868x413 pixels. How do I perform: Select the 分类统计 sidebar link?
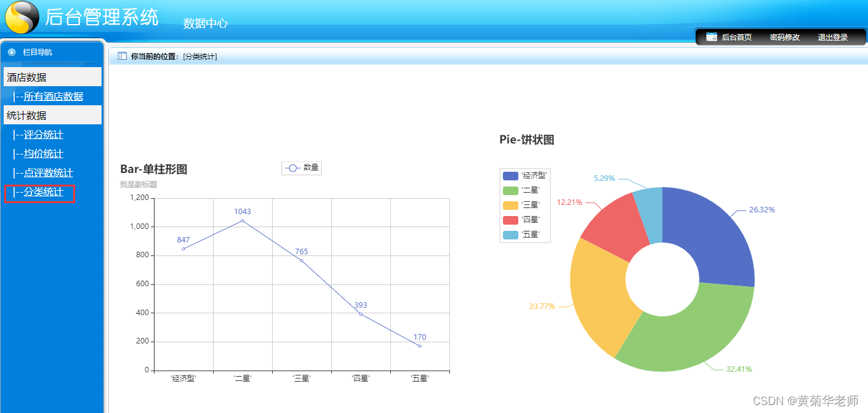(x=43, y=193)
